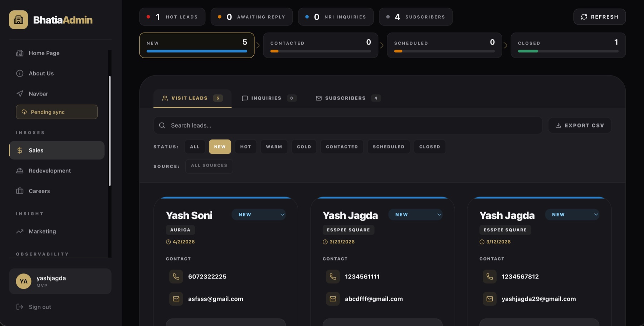Click phone icon beside 1234561111
Image resolution: width=644 pixels, height=326 pixels.
[333, 276]
